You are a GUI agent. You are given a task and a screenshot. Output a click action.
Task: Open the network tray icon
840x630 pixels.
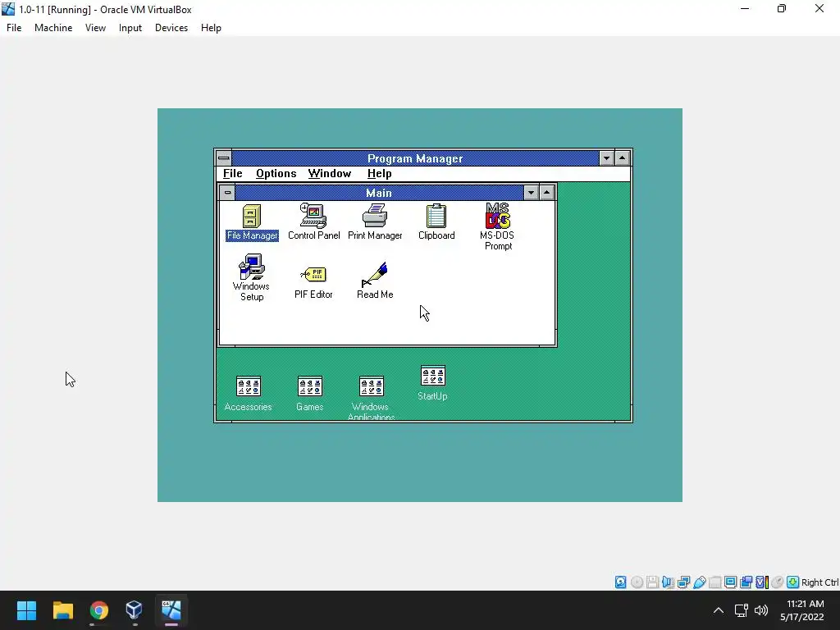point(742,610)
